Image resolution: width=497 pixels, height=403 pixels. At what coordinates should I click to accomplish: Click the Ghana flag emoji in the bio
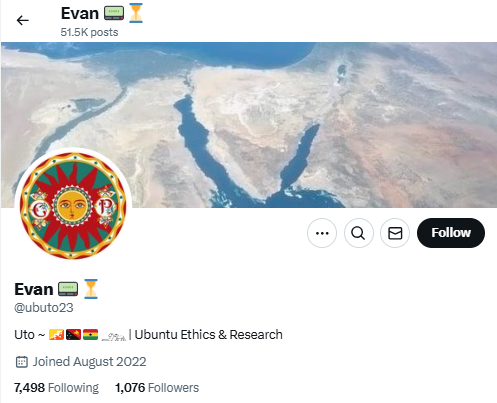pyautogui.click(x=90, y=334)
